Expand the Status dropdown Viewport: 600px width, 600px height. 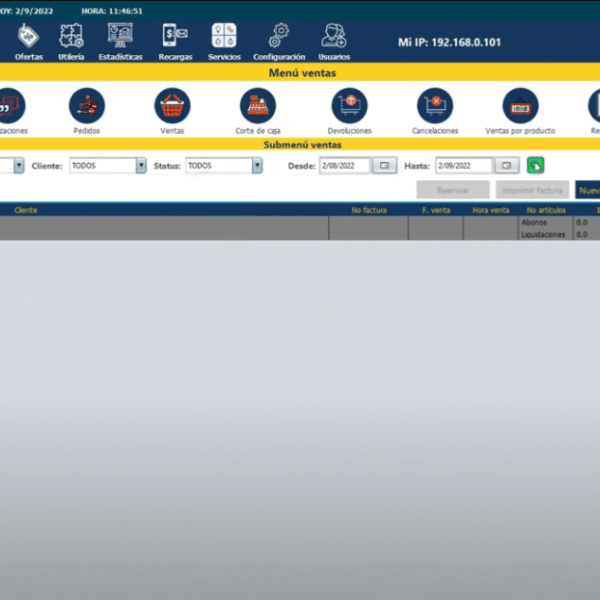[257, 166]
